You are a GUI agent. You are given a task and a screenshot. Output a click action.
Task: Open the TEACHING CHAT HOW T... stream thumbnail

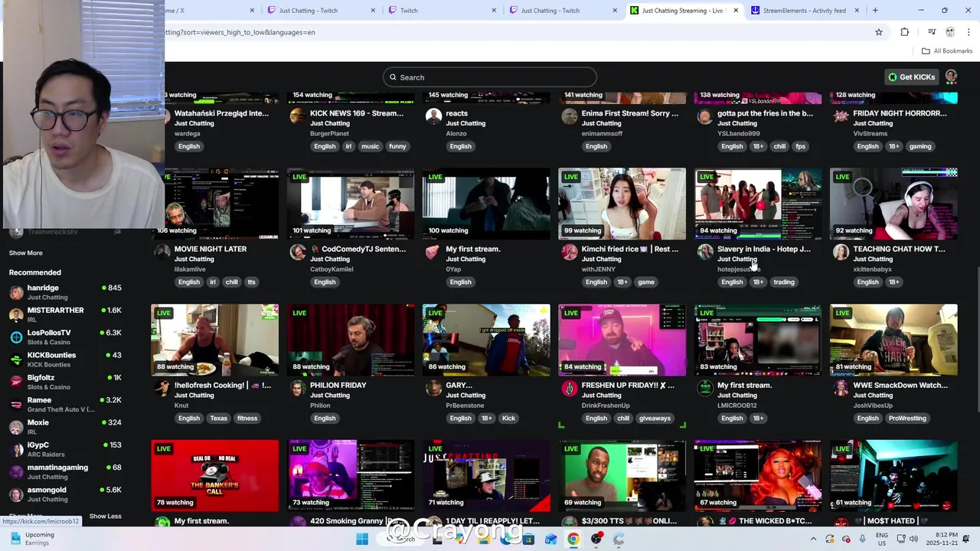[893, 204]
